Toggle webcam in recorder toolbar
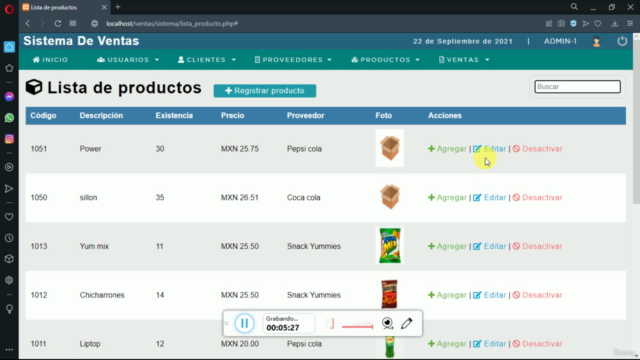The image size is (640, 360). click(x=387, y=323)
